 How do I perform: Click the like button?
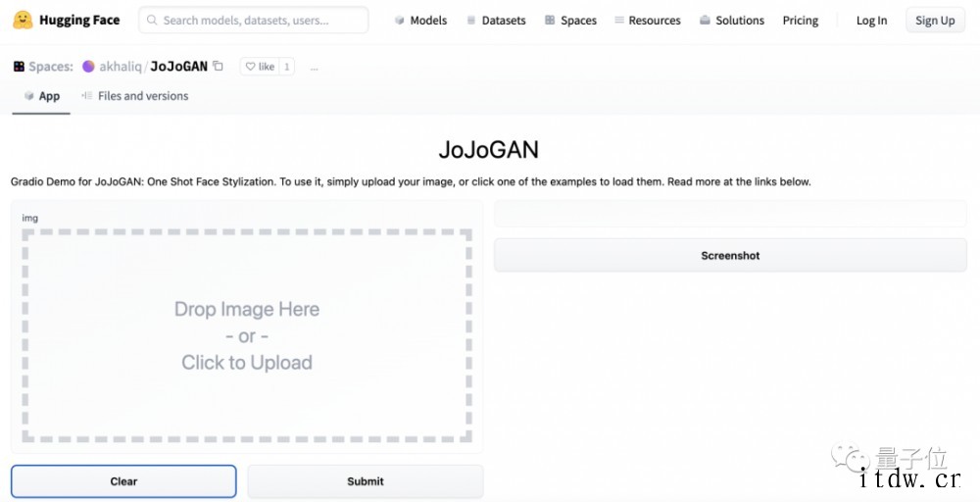click(260, 67)
